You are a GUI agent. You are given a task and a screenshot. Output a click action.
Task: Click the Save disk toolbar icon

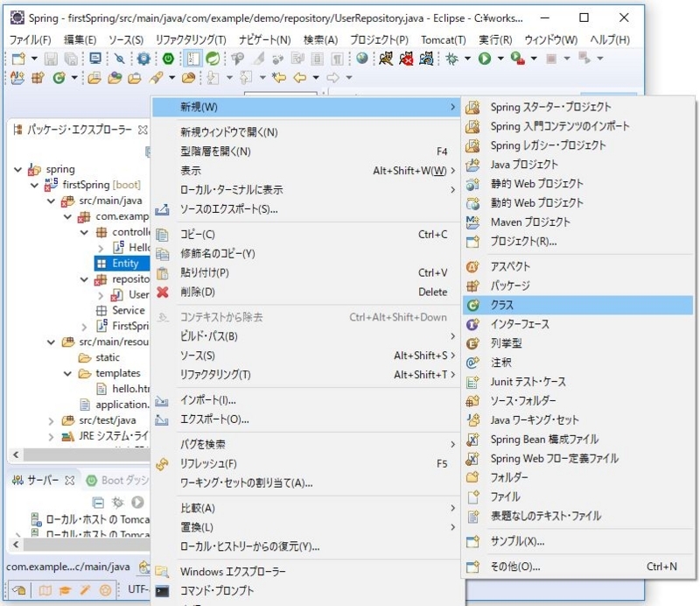[x=51, y=59]
